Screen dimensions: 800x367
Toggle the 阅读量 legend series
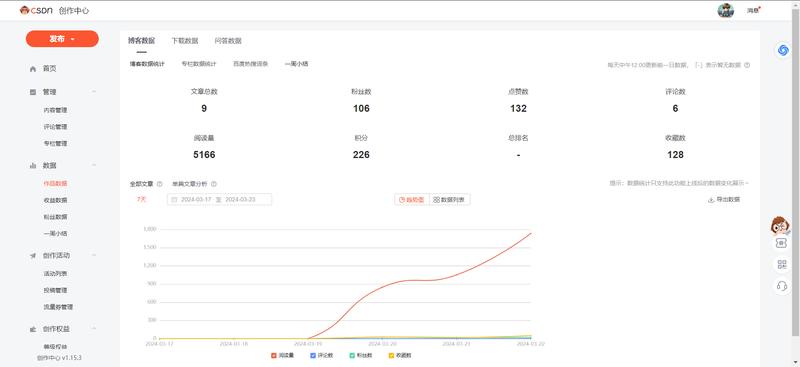click(x=283, y=355)
